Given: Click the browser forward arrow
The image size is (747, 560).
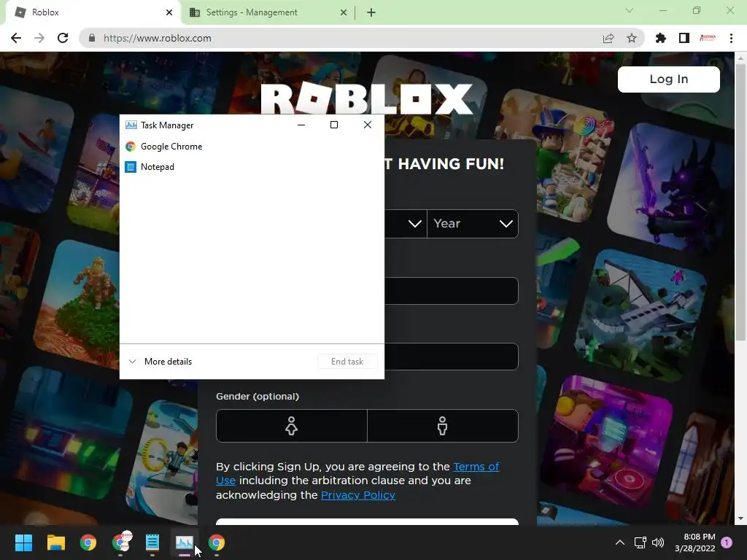Looking at the screenshot, I should click(39, 38).
